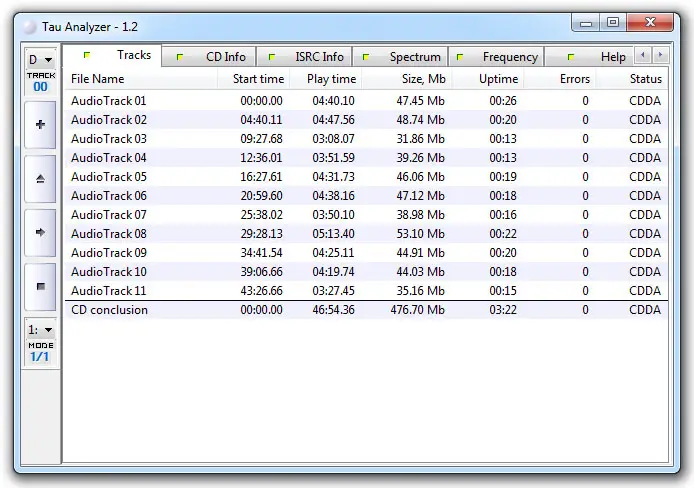The height and width of the screenshot is (488, 694).
Task: Click the eject disc button
Action: click(40, 179)
